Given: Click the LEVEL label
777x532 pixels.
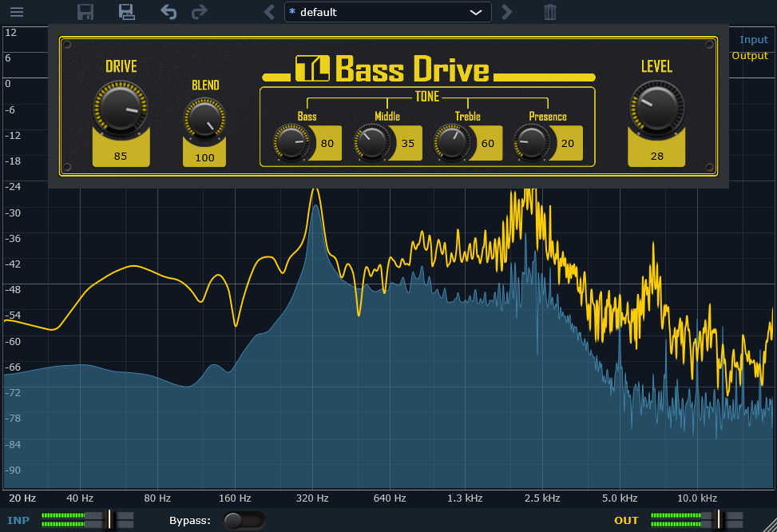Looking at the screenshot, I should point(656,66).
